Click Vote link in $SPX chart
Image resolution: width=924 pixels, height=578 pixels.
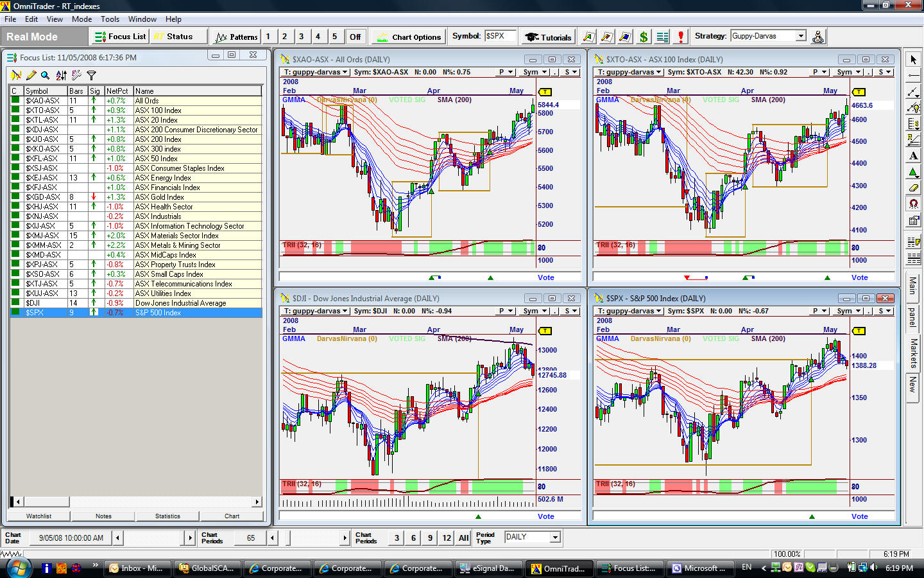[x=859, y=516]
